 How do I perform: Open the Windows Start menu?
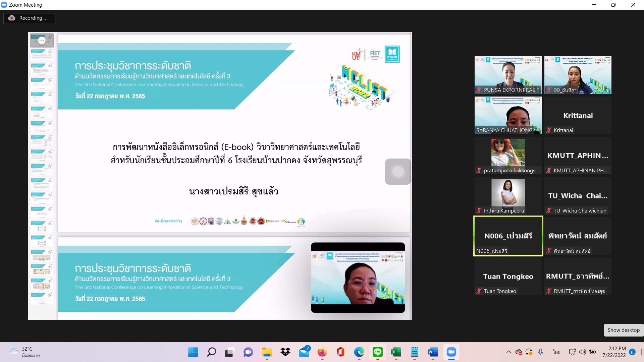(193, 352)
